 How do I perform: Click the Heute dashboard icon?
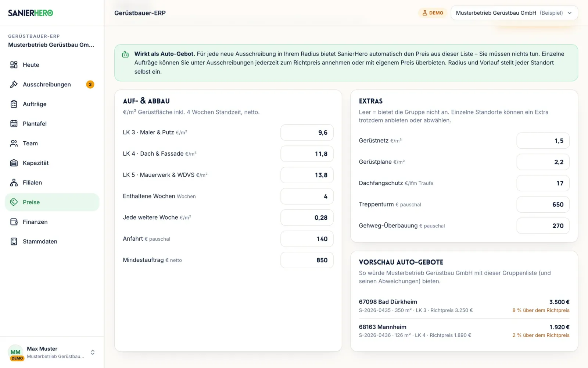tap(14, 65)
